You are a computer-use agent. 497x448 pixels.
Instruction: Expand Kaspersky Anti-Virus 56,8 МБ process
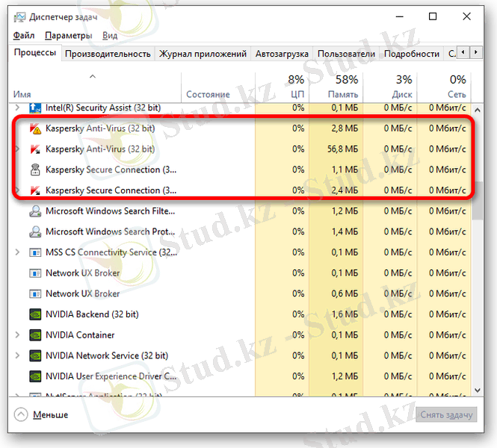point(17,149)
